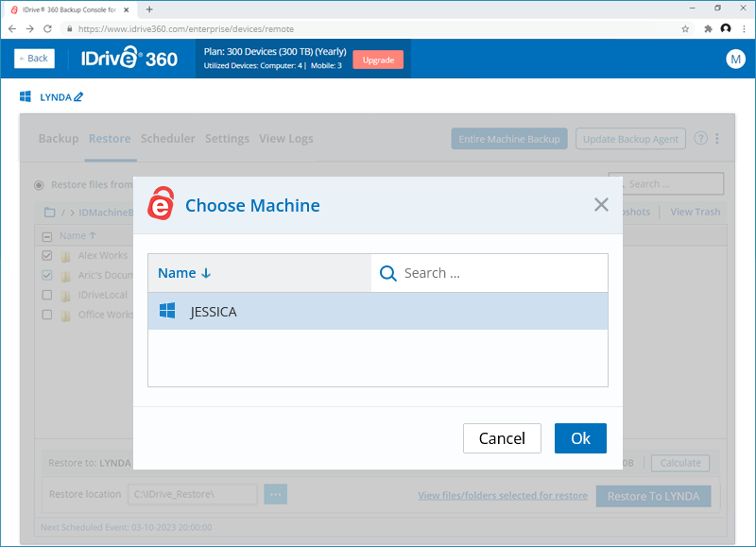
Task: Click Entire Machine Backup button
Action: click(509, 139)
